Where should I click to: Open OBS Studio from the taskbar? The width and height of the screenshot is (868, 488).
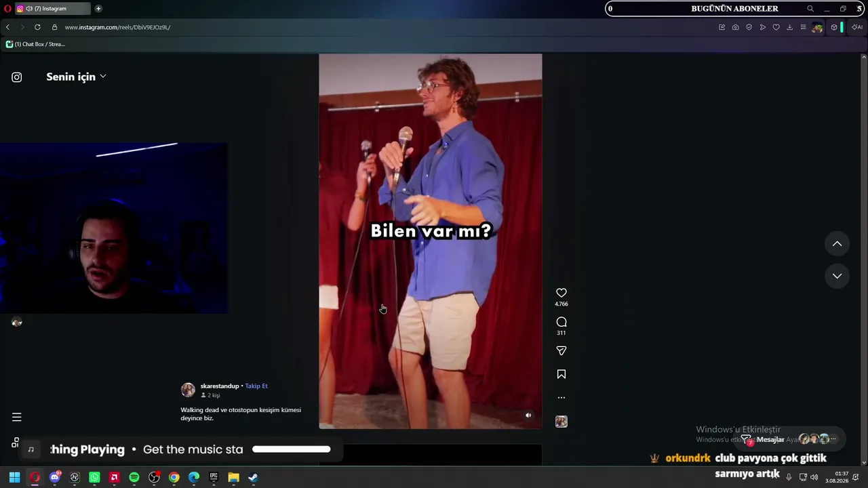pos(154,477)
